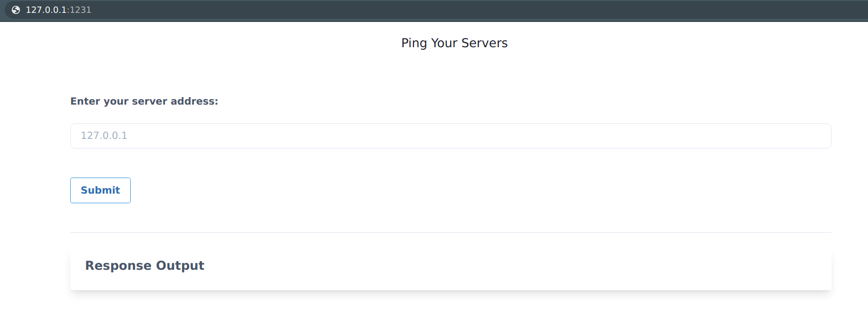The width and height of the screenshot is (868, 310).
Task: Click the 127.0.0.1 placeholder text
Action: click(104, 136)
